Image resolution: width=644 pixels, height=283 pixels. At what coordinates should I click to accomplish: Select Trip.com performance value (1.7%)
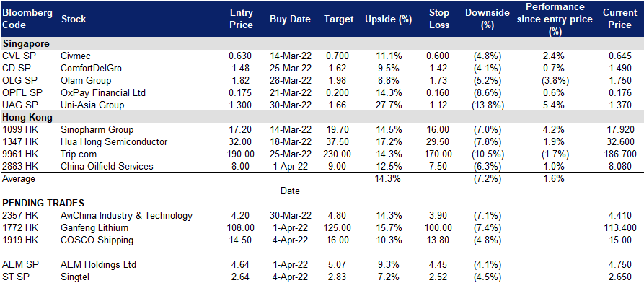555,154
